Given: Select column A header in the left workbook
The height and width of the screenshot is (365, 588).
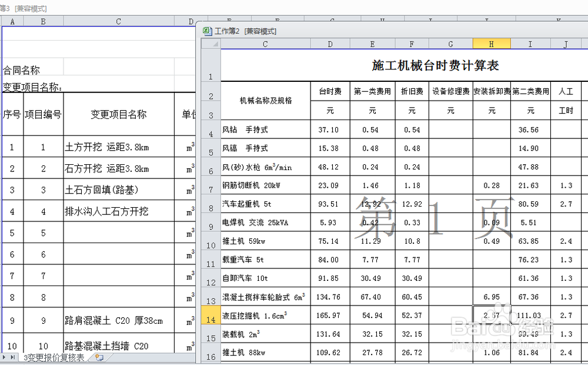Looking at the screenshot, I should [x=12, y=21].
